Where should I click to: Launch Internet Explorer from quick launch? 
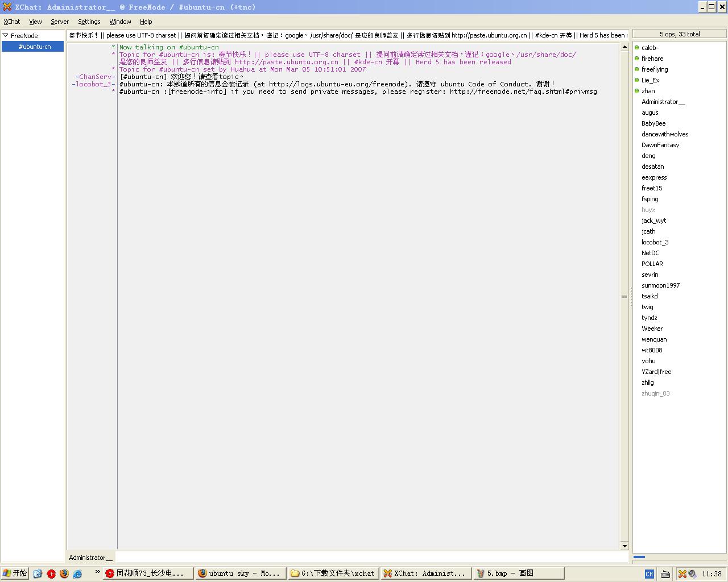tap(77, 574)
